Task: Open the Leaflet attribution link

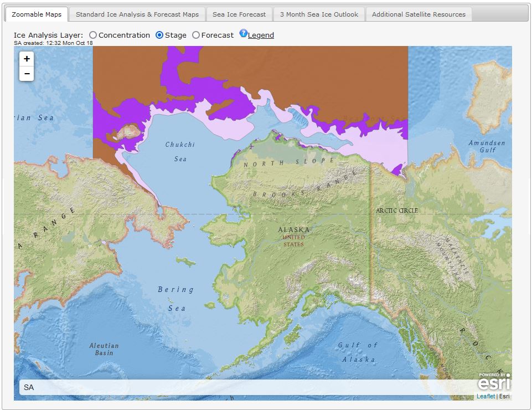Action: click(x=485, y=397)
